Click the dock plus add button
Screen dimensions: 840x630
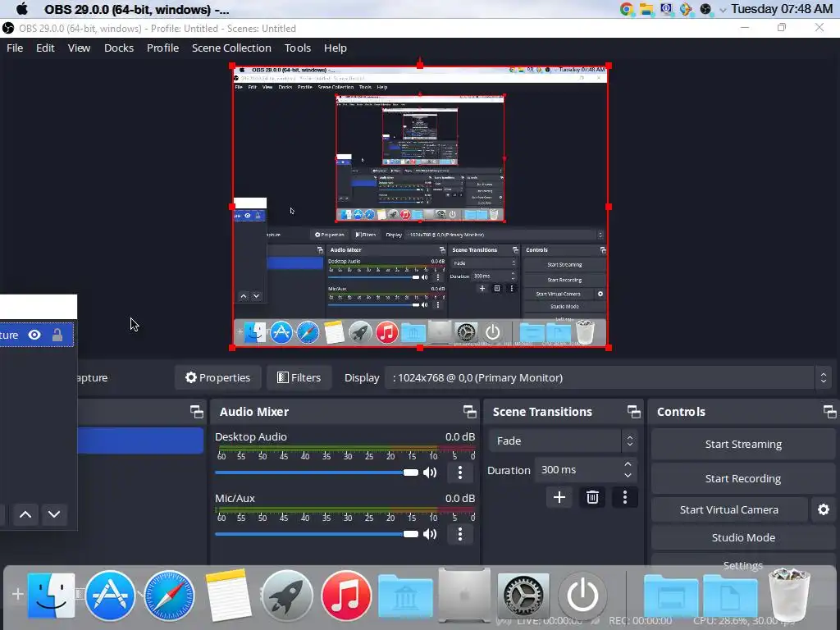point(17,594)
